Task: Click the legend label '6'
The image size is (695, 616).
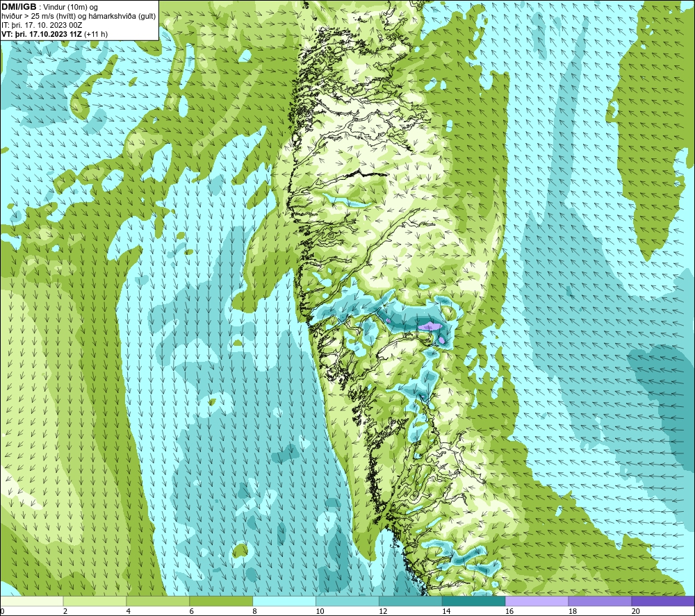Action: 192,611
